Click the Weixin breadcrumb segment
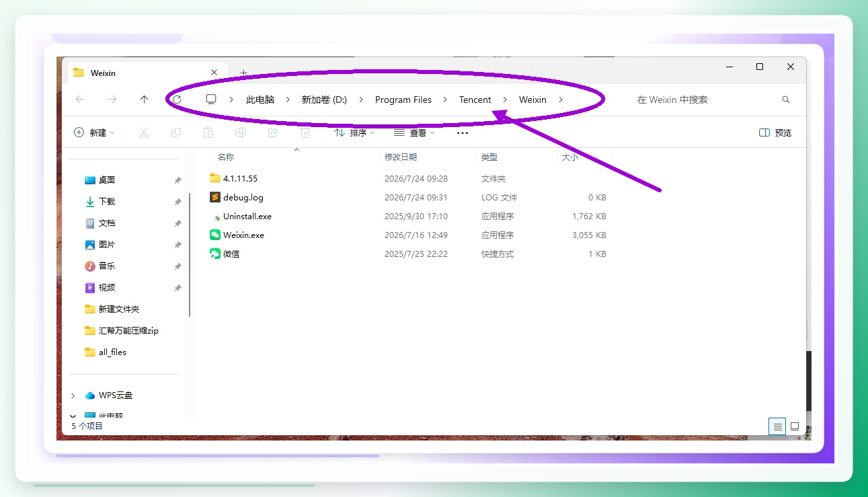Screen dimensions: 868x497 tap(532, 100)
